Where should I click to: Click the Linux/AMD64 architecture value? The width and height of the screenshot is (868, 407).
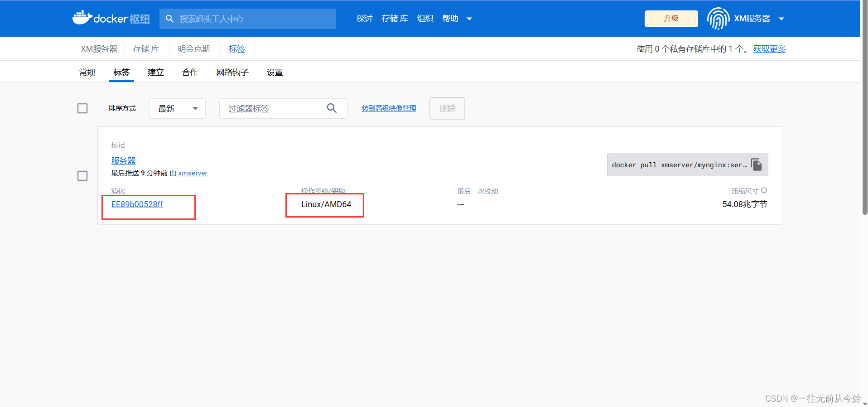326,204
